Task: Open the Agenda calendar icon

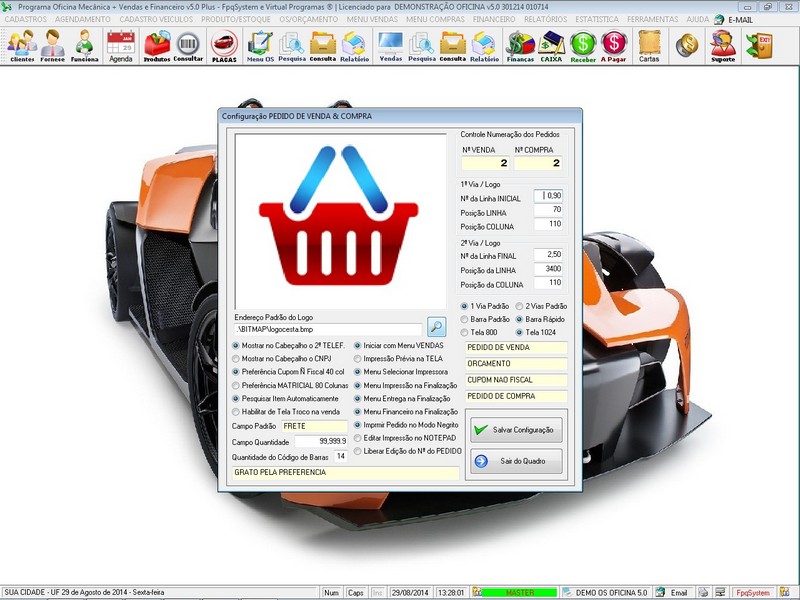Action: (121, 45)
